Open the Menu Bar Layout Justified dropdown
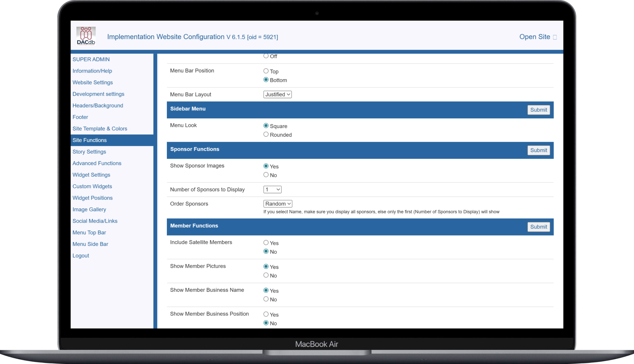This screenshot has width=634, height=364. tap(278, 95)
